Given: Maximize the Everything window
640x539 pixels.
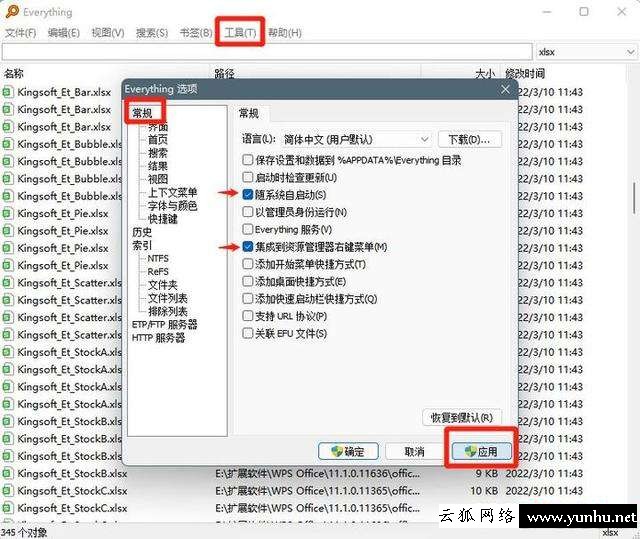Looking at the screenshot, I should 584,11.
